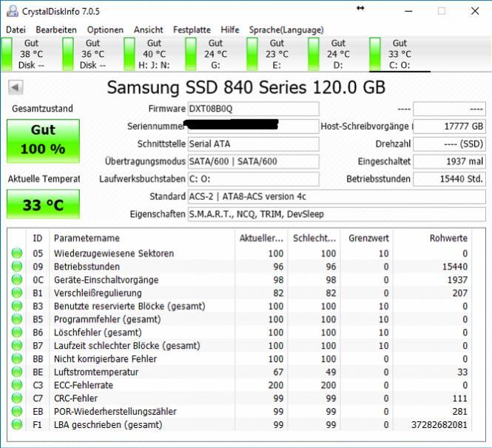Click the Standard field ACS-2 ATA8-ACS

tap(337, 197)
